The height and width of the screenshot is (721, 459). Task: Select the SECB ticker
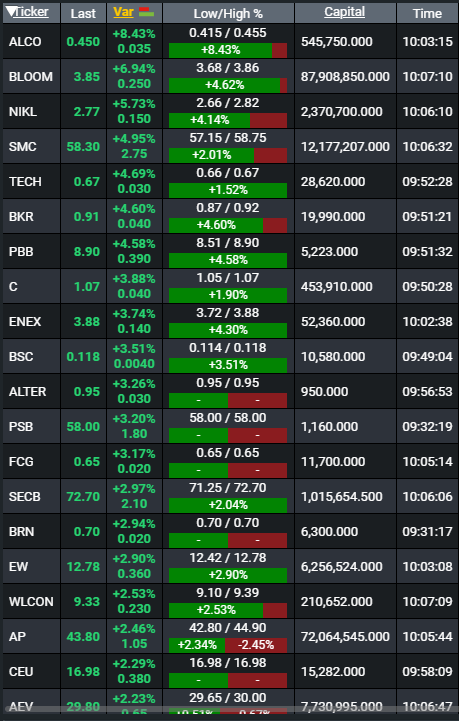[25, 497]
